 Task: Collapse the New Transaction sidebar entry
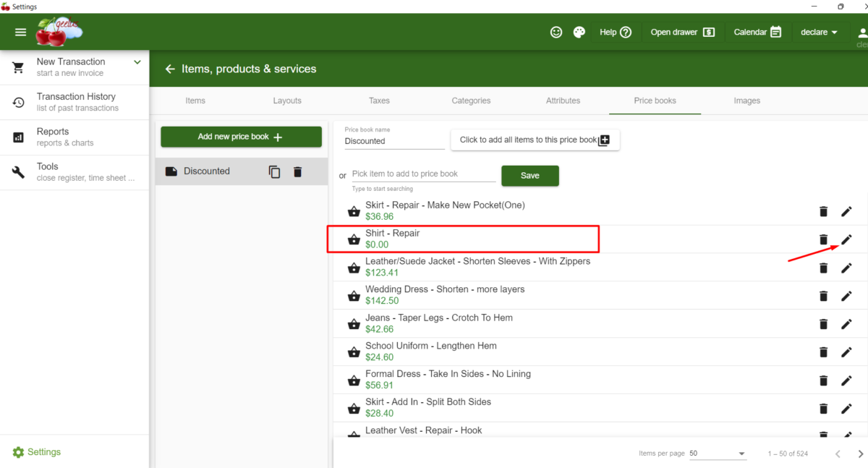(x=136, y=62)
